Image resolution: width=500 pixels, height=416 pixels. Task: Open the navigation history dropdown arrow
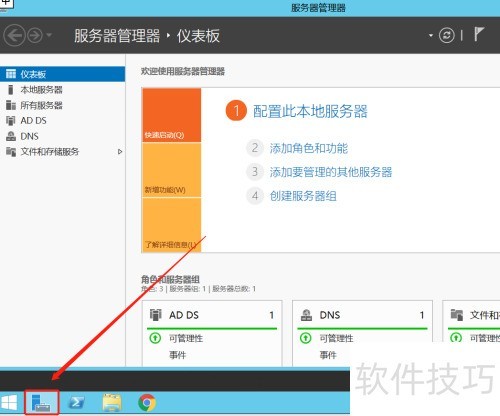click(49, 35)
